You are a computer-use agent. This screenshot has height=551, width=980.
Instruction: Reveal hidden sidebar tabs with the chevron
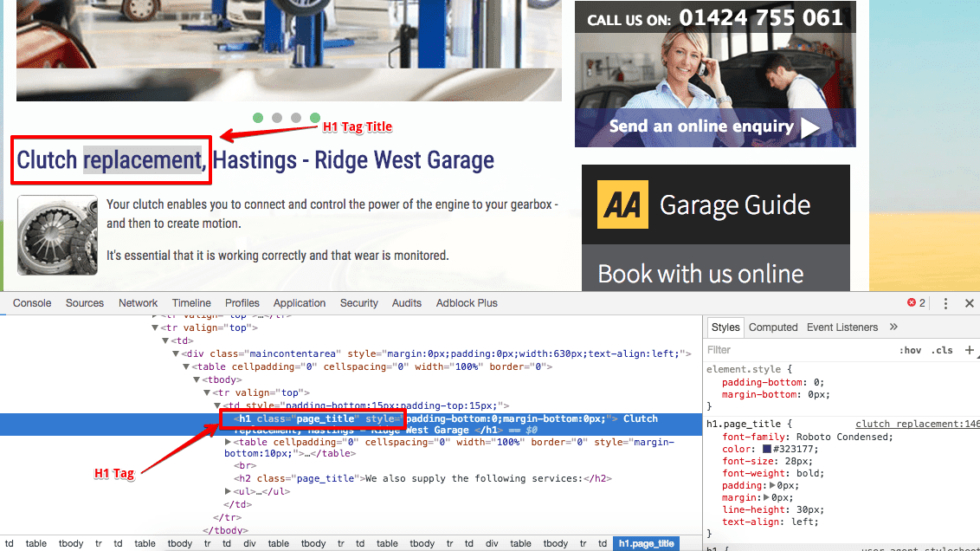894,327
